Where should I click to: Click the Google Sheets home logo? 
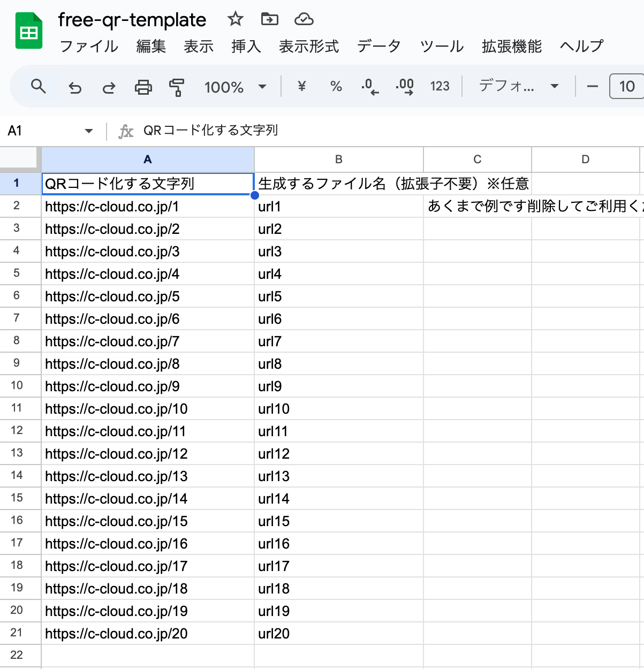[x=29, y=31]
